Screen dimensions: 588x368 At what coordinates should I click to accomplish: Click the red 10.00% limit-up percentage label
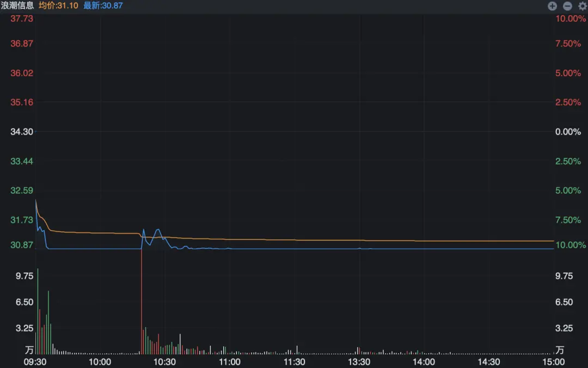click(567, 19)
